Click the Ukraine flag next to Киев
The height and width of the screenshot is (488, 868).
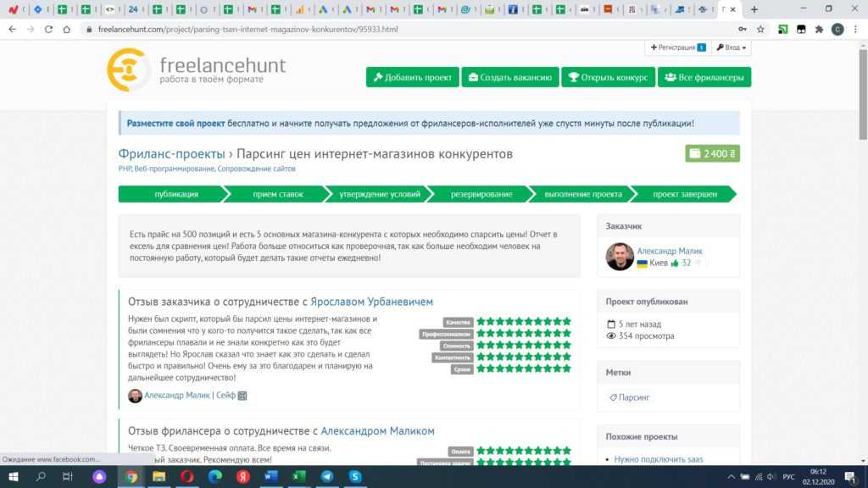643,263
